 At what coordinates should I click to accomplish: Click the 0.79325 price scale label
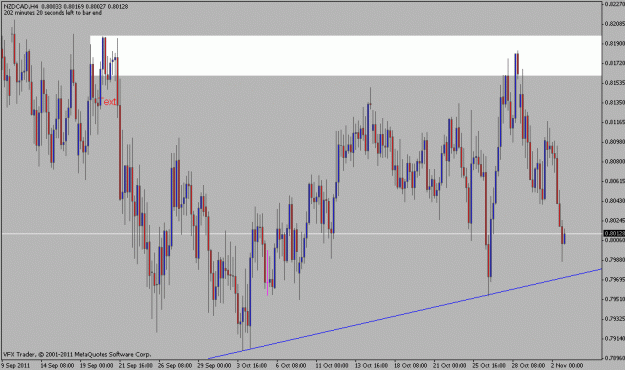[615, 319]
